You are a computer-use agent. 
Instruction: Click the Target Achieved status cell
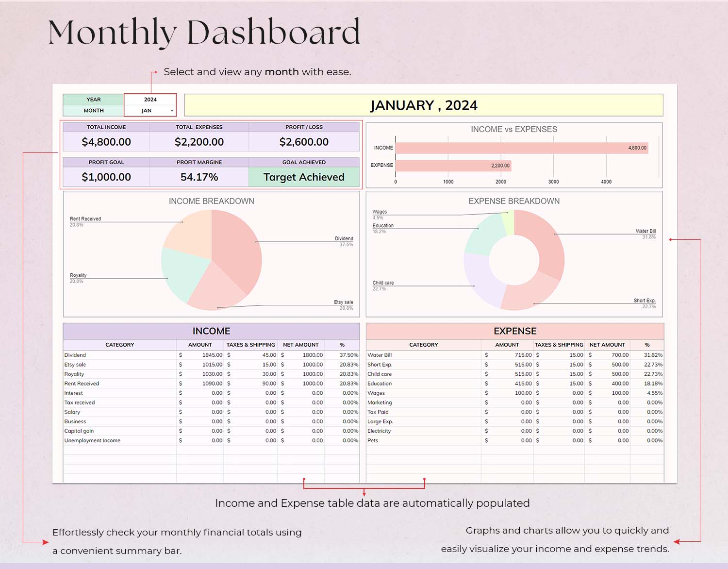[x=304, y=177]
